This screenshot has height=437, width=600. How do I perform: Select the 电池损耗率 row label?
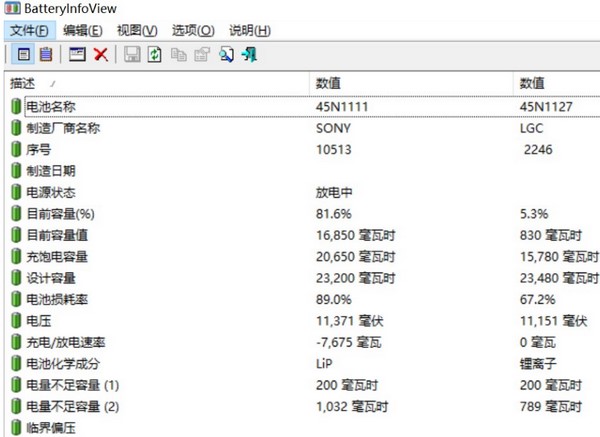click(x=57, y=299)
